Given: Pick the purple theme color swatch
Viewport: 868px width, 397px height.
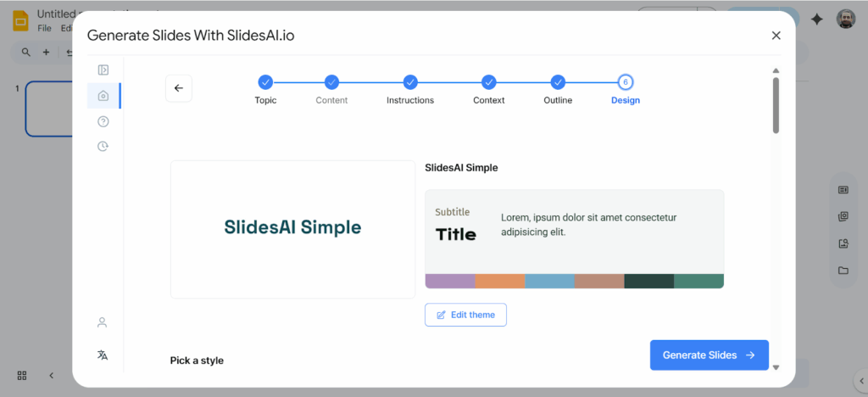Looking at the screenshot, I should click(450, 281).
